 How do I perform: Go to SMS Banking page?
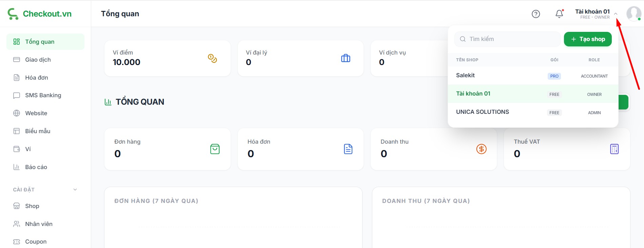coord(43,95)
